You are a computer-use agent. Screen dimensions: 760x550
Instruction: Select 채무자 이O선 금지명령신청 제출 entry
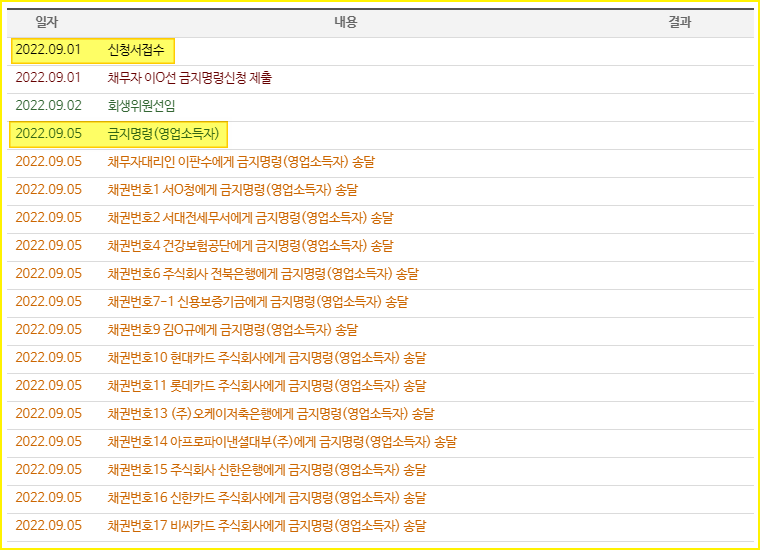[x=190, y=78]
